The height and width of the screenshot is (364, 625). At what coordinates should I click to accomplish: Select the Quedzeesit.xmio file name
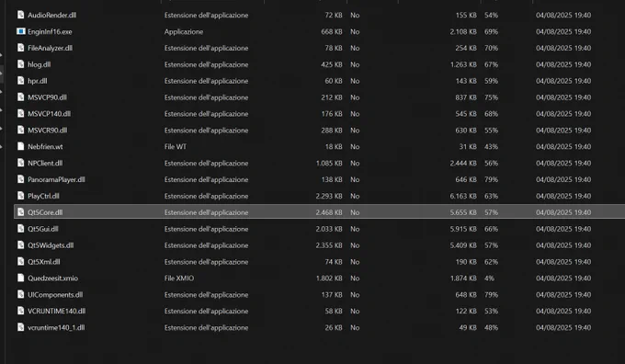pyautogui.click(x=52, y=279)
